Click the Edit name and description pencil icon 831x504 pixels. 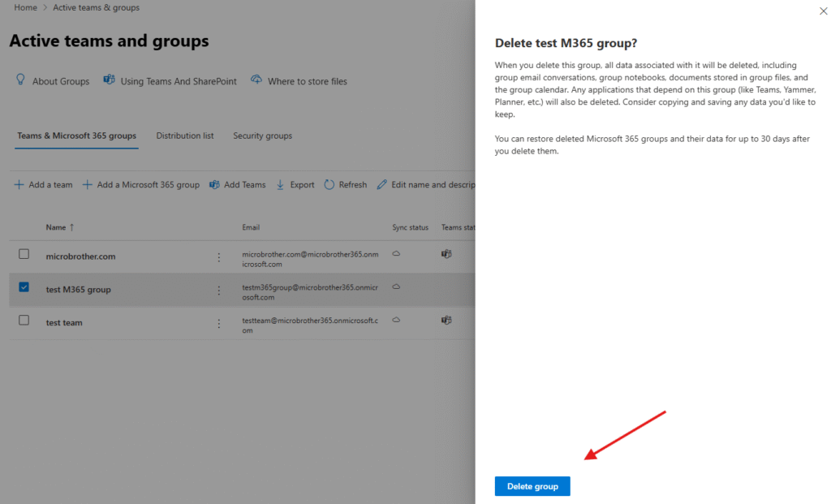[x=382, y=184]
